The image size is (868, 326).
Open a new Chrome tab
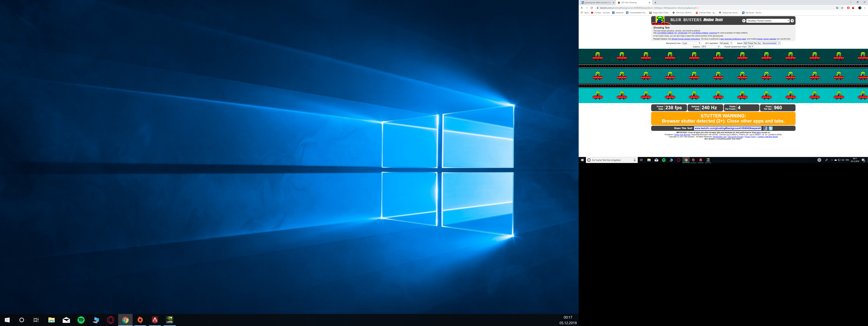(655, 2)
